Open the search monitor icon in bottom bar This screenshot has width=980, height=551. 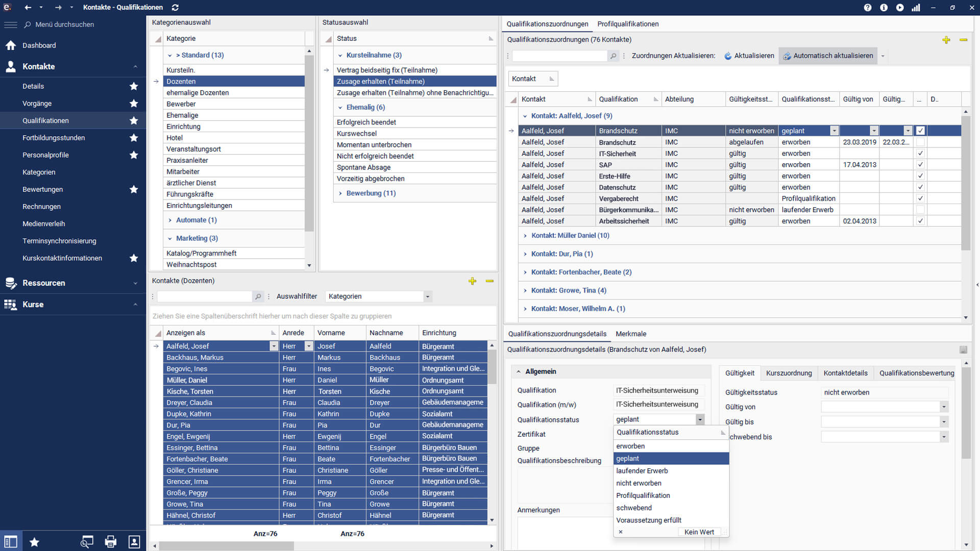pos(87,542)
